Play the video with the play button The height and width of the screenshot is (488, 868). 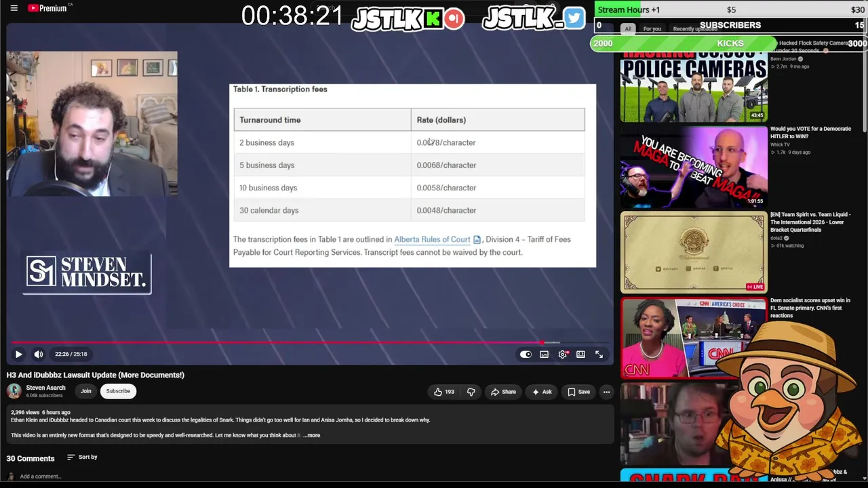(x=18, y=354)
